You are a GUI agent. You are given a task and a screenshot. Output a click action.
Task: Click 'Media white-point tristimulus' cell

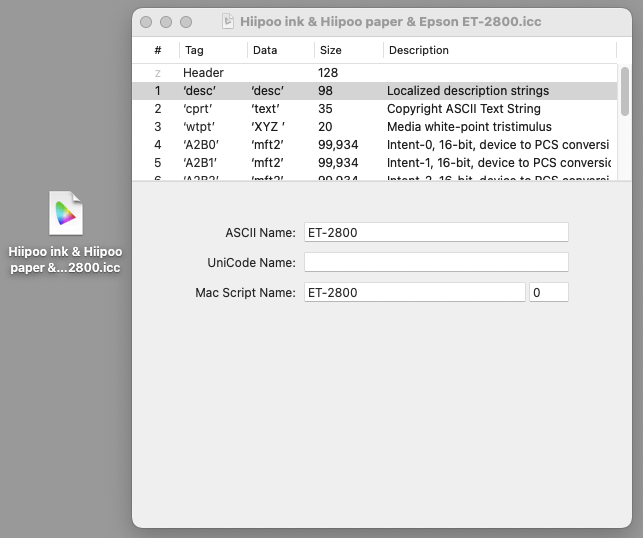click(x=469, y=127)
